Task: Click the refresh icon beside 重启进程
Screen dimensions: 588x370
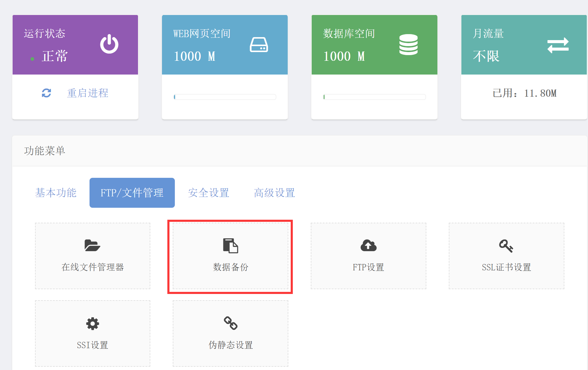Action: pos(46,93)
